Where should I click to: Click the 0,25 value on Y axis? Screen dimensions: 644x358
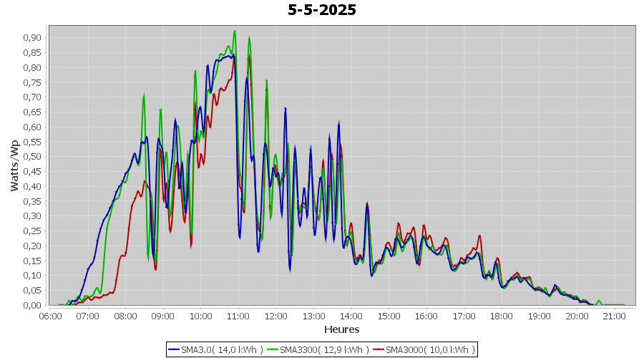point(32,231)
